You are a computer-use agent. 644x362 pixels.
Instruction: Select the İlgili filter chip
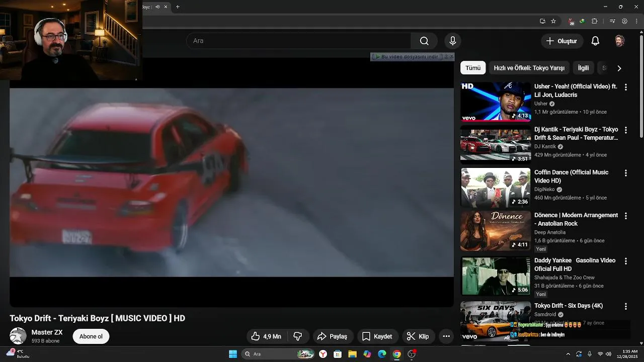(x=583, y=68)
